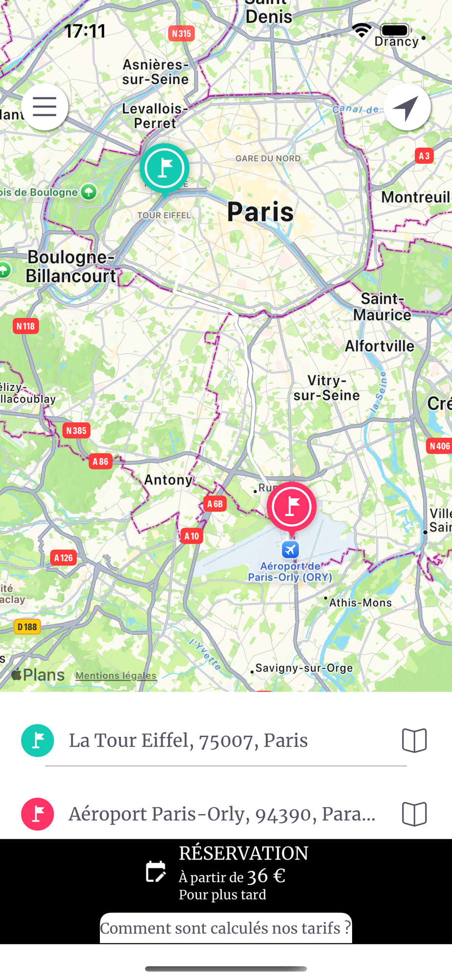Image resolution: width=452 pixels, height=980 pixels.
Task: Tap the Apple Plans logo
Action: point(38,675)
